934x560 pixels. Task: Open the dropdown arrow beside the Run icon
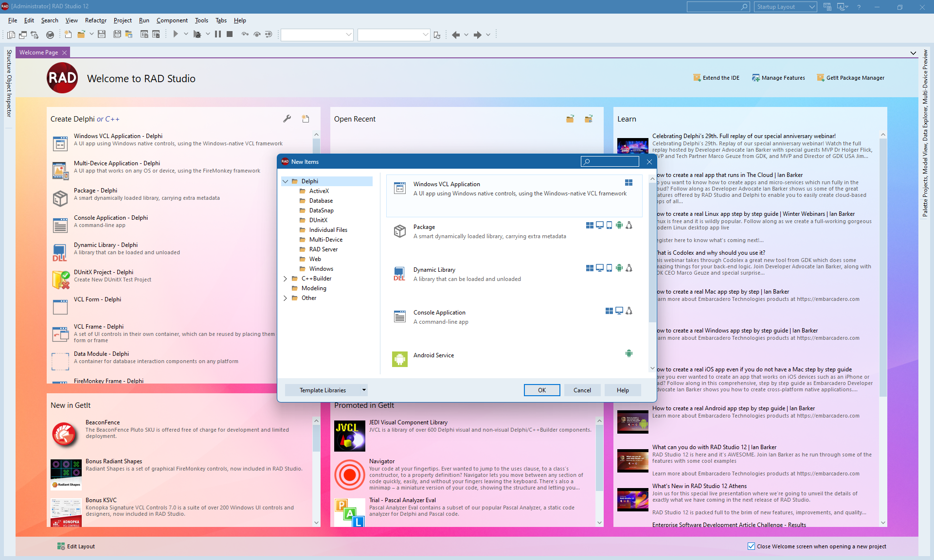pyautogui.click(x=186, y=35)
